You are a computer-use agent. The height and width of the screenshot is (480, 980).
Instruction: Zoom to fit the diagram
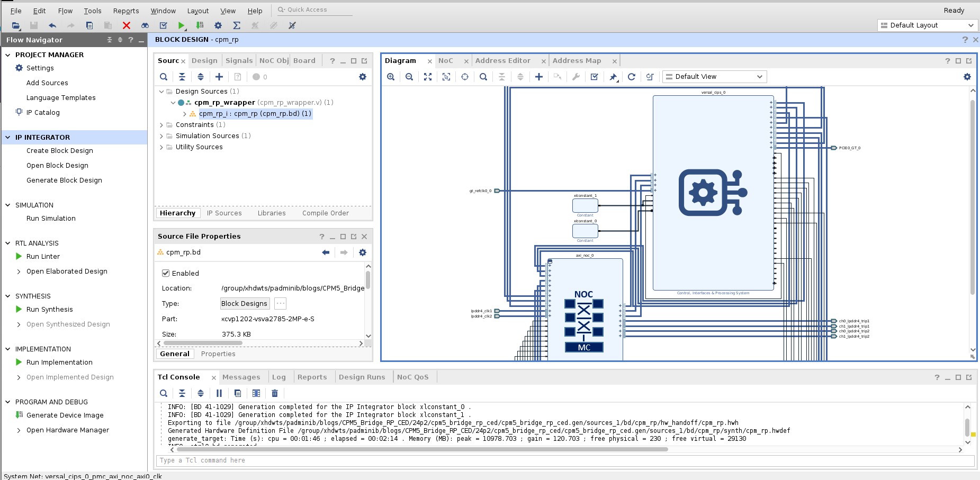point(428,77)
